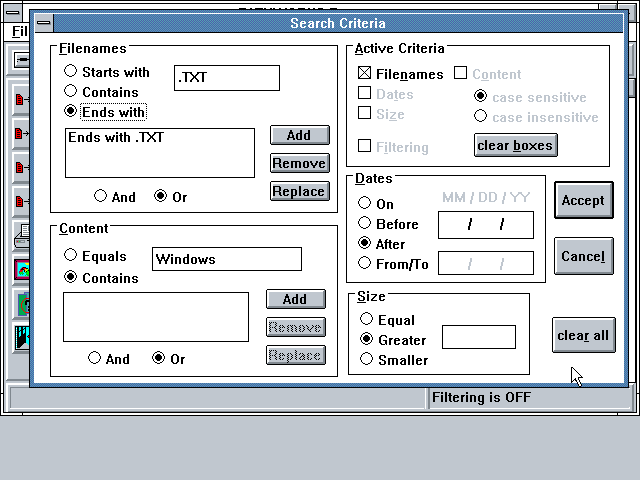Screen dimensions: 640x480
Task: Select the case sensitive option
Action: point(530,97)
